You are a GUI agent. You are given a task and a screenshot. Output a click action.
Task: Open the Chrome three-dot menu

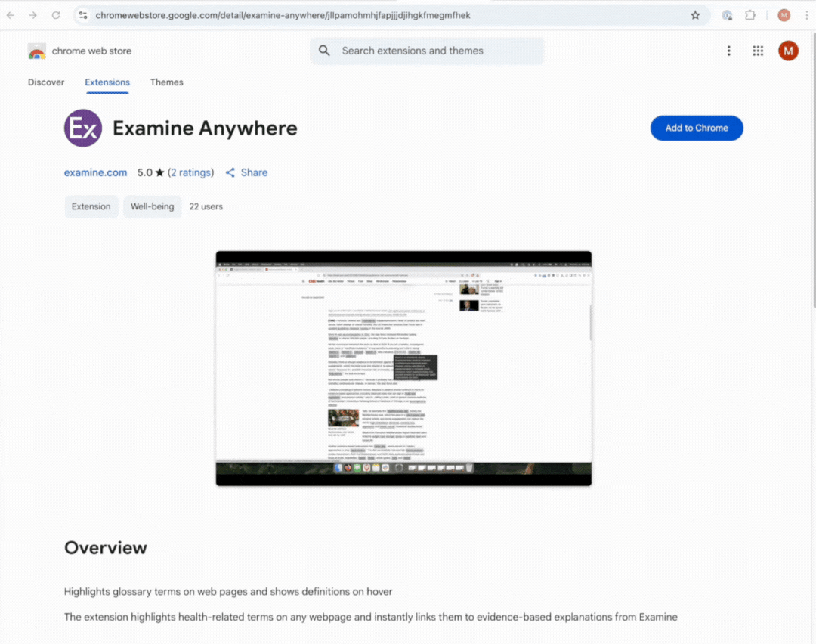pos(806,15)
